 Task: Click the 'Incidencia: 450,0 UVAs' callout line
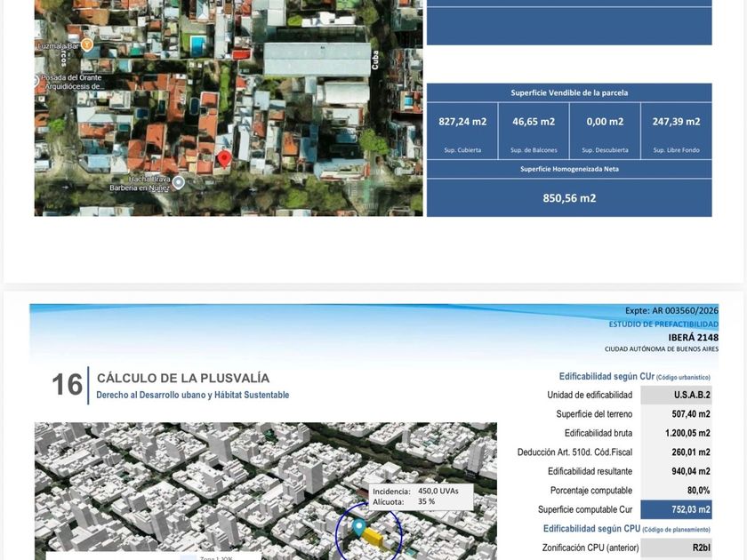pyautogui.click(x=415, y=491)
